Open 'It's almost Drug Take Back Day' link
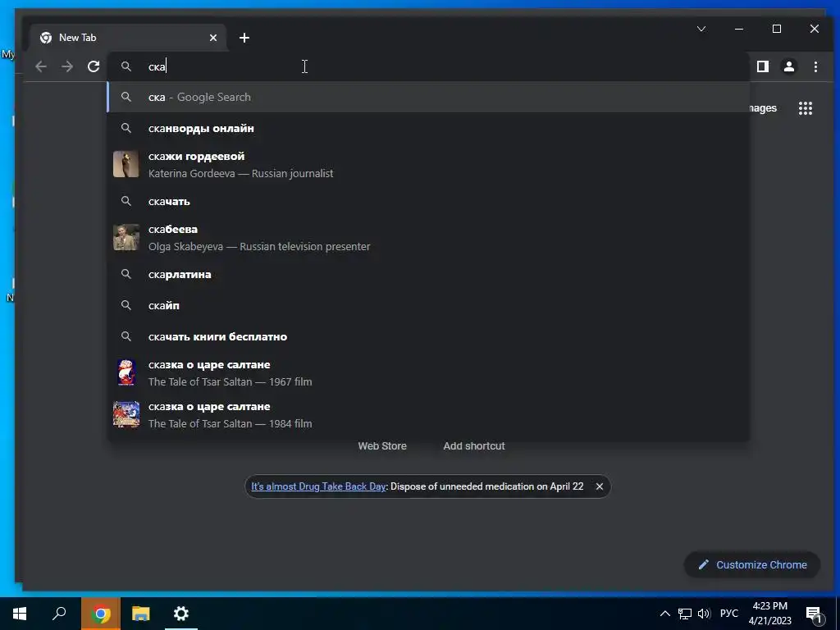 318,486
